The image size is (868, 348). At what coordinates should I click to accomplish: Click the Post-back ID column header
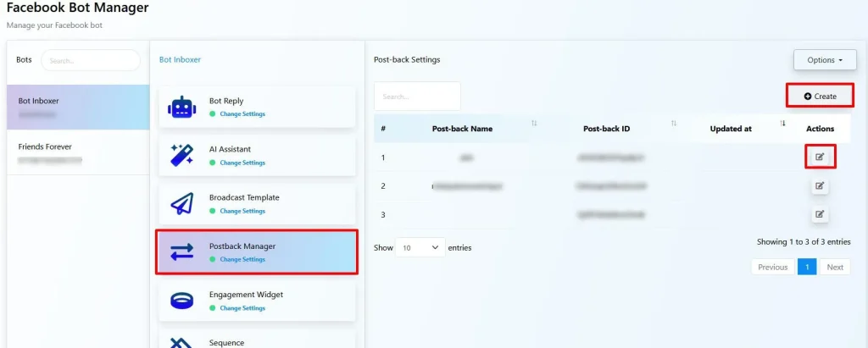(x=607, y=129)
